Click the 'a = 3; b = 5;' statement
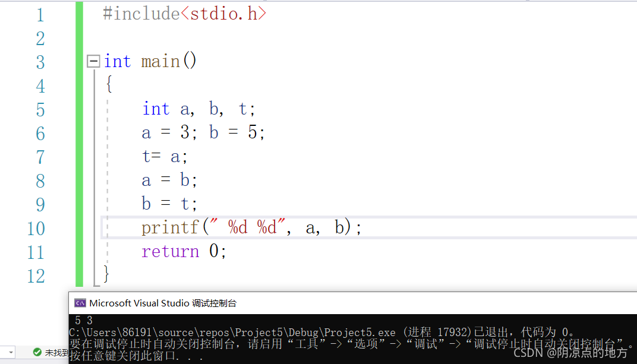 click(x=203, y=132)
